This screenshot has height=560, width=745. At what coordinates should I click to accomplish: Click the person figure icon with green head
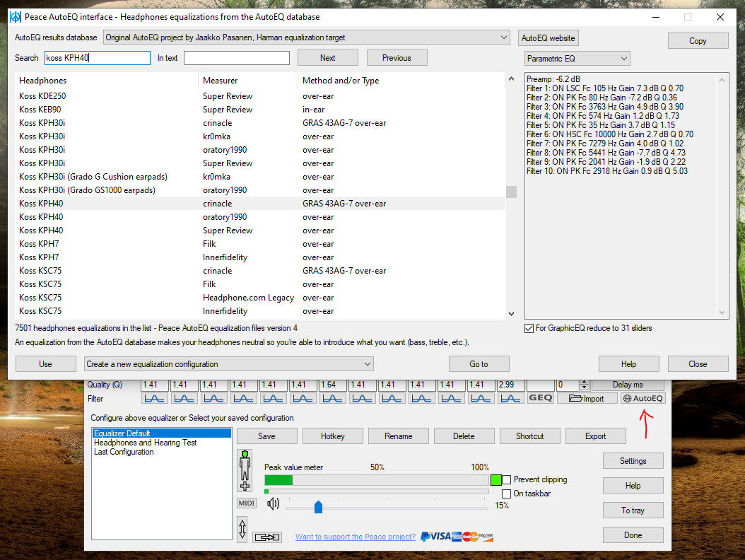tap(245, 471)
